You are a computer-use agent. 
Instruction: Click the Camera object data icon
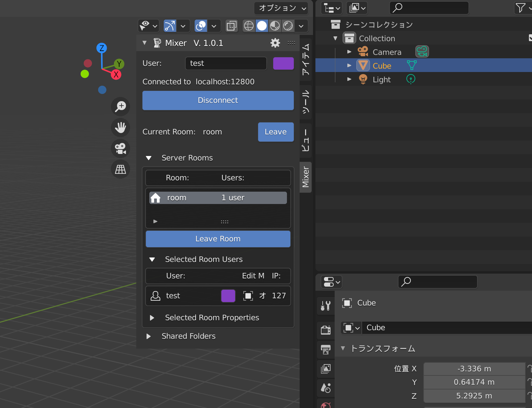pos(422,52)
